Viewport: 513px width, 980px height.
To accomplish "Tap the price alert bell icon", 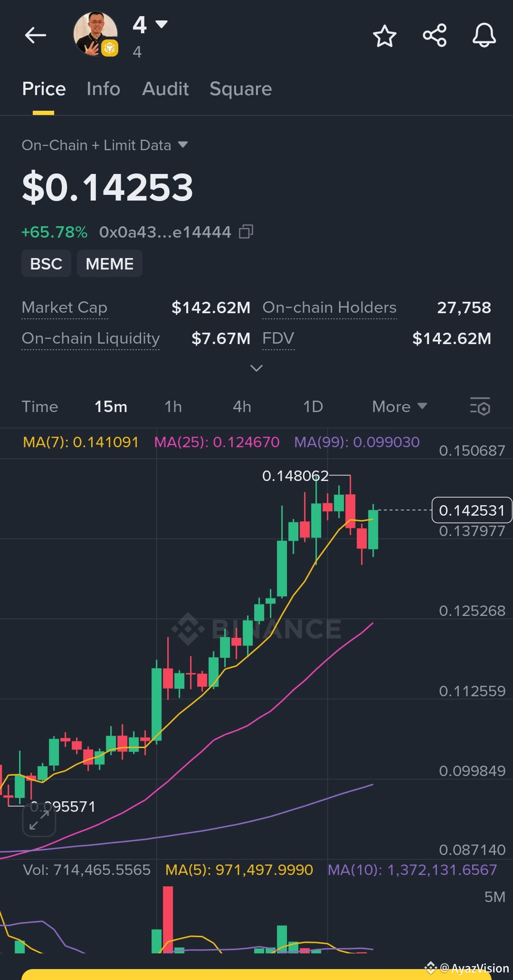I will click(x=484, y=36).
